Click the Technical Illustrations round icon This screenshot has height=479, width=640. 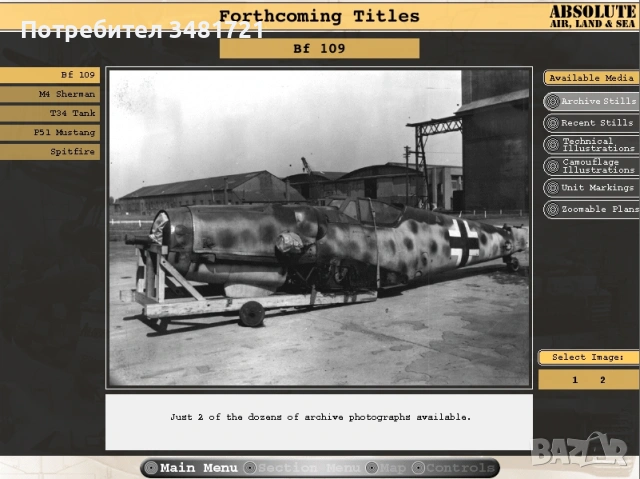point(552,145)
